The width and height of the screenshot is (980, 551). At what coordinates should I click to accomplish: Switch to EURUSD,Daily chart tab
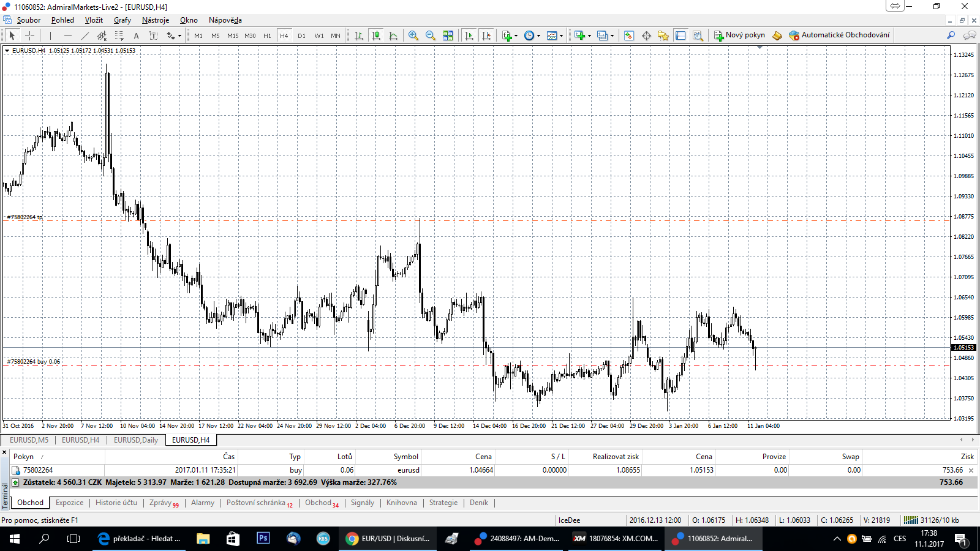coord(136,440)
